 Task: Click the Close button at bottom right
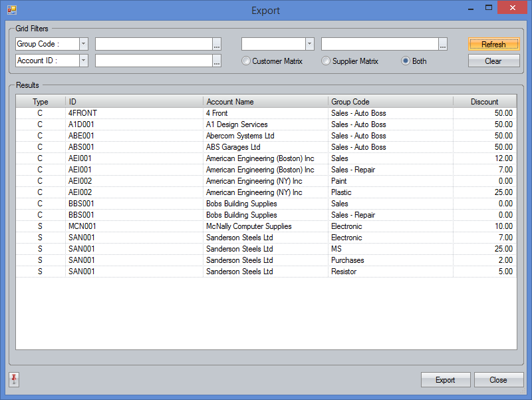498,380
